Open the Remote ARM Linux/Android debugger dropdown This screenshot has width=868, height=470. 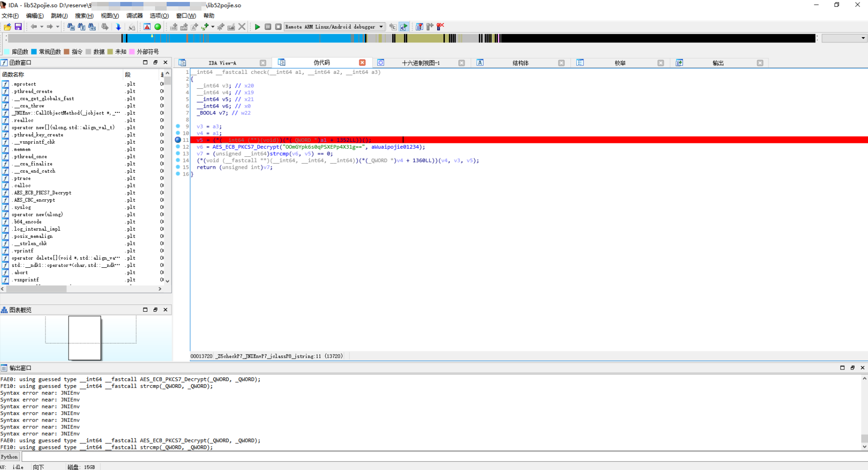[380, 27]
